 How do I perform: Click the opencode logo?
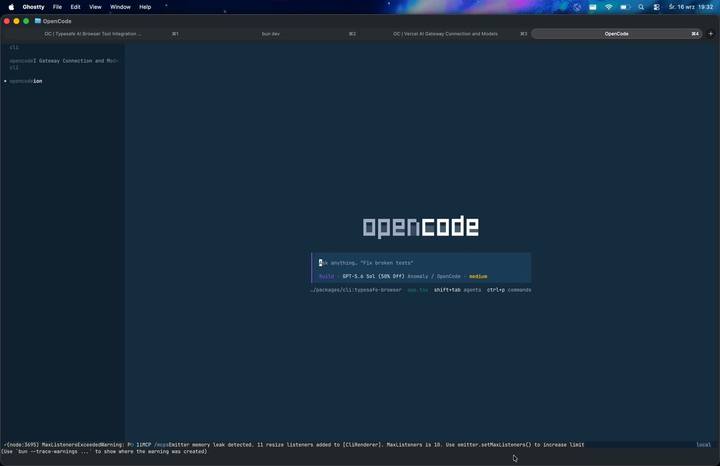pyautogui.click(x=420, y=227)
